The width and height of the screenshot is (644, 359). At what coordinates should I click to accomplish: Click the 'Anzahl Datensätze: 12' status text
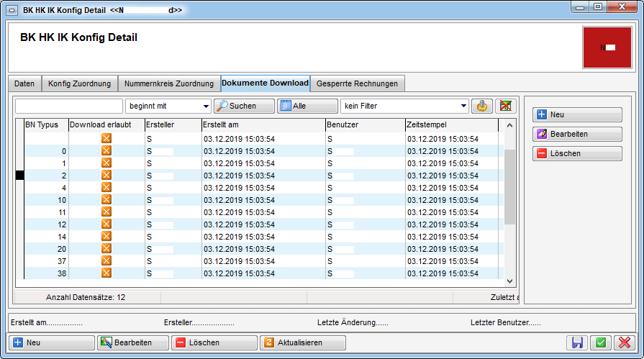86,297
